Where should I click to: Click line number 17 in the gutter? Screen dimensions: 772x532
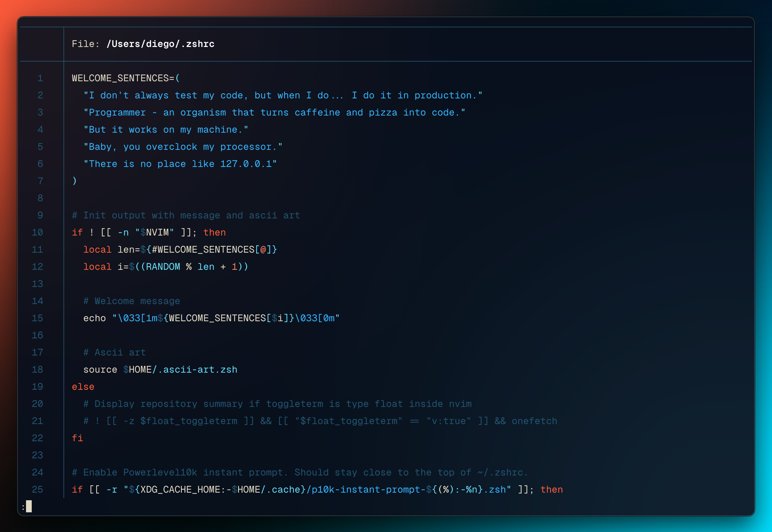[x=37, y=352]
